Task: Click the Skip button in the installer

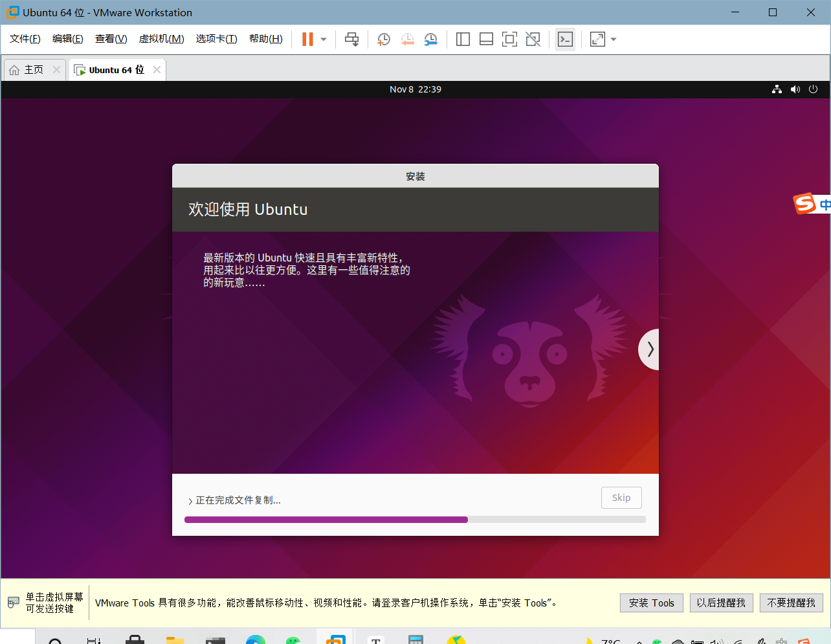Action: [x=621, y=498]
